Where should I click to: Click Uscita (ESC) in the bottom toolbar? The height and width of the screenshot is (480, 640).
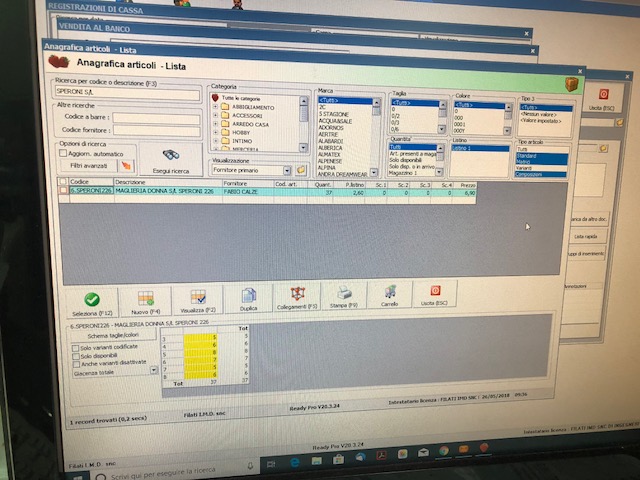tap(435, 294)
